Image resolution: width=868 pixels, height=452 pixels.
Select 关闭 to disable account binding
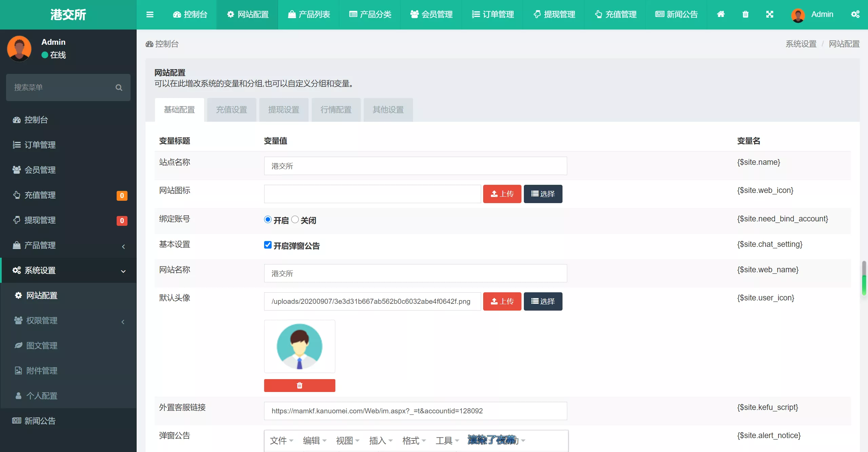pos(294,219)
